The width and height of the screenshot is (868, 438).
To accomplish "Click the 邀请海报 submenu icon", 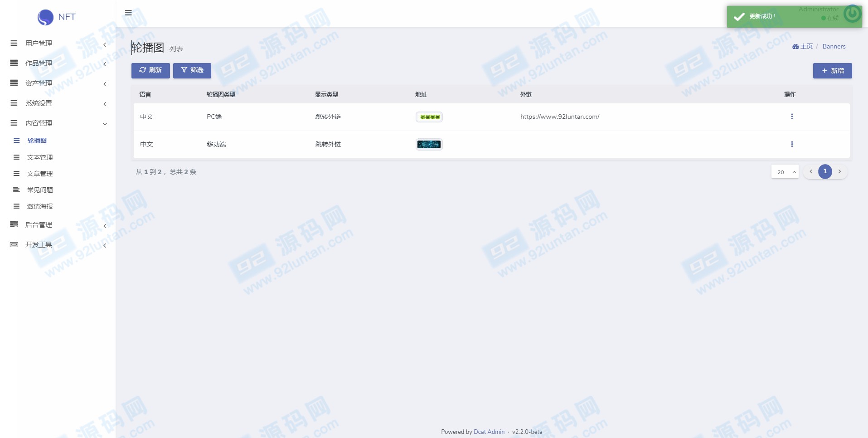I will (x=17, y=206).
